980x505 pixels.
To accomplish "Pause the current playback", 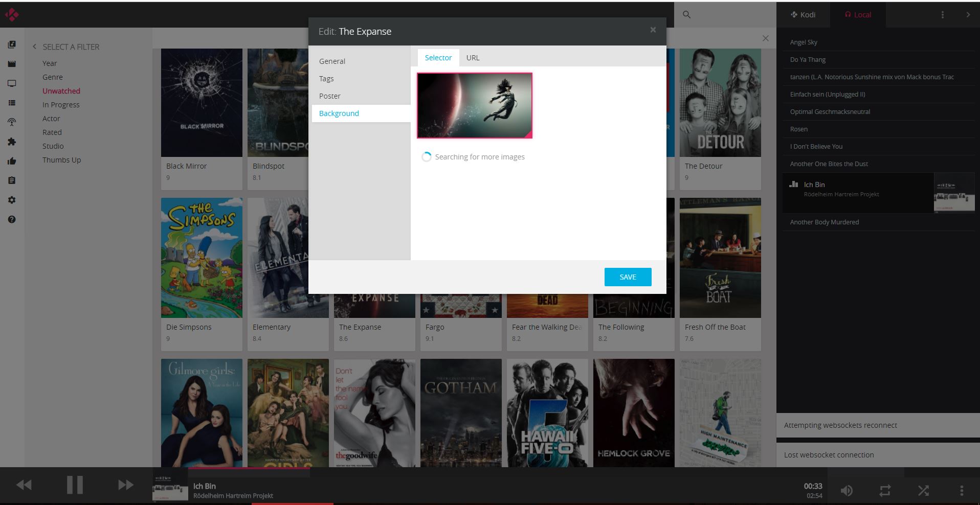I will [75, 485].
